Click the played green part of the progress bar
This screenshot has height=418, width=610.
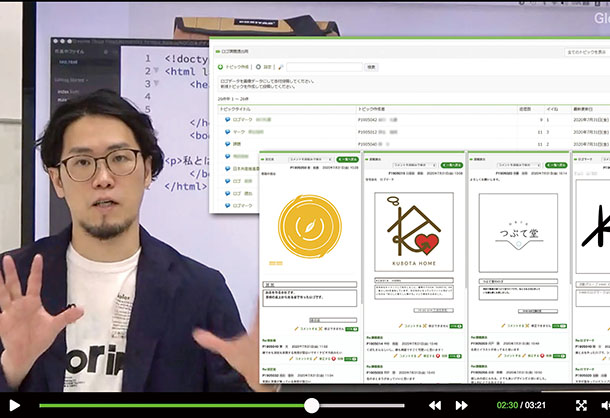point(171,406)
